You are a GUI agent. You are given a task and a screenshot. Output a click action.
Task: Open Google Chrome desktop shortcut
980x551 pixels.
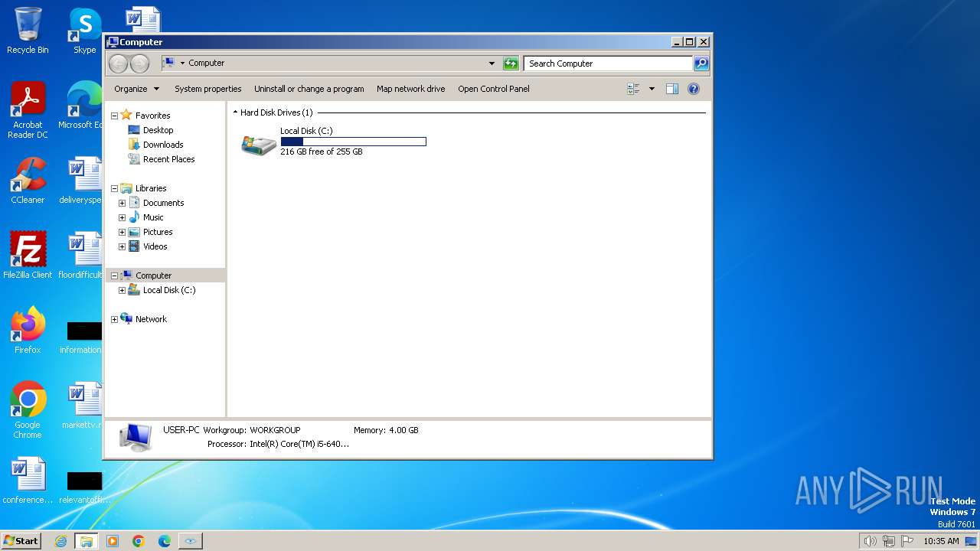[x=28, y=410]
